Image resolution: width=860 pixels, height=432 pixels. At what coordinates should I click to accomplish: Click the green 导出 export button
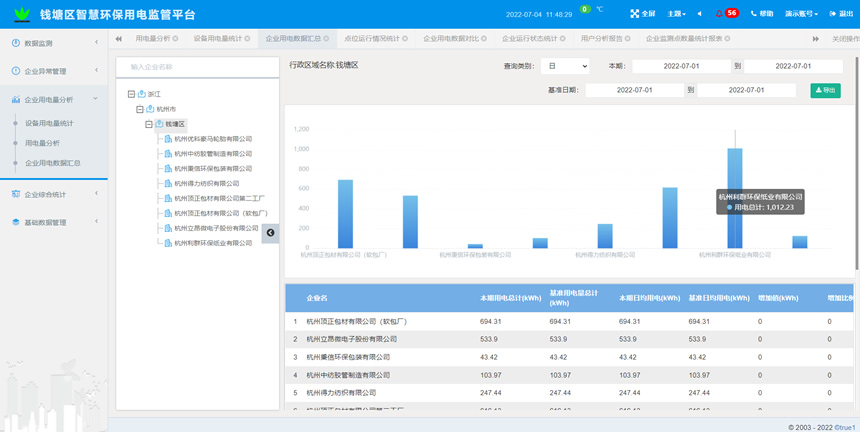tap(825, 90)
